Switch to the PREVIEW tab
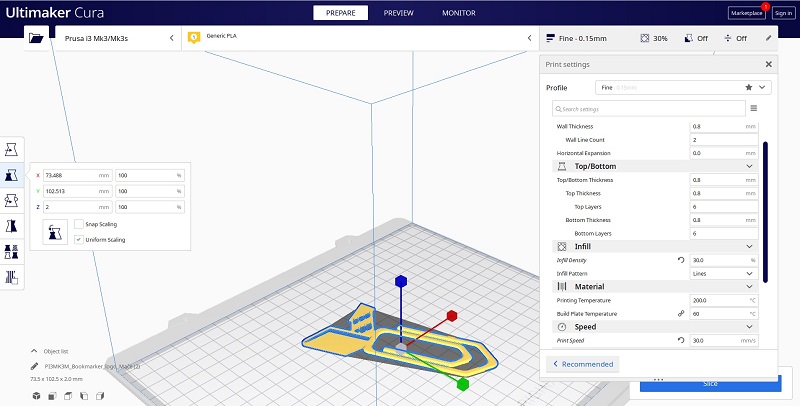 (398, 13)
